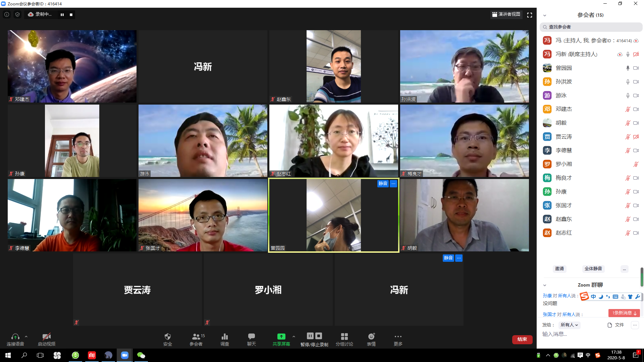Image resolution: width=644 pixels, height=362 pixels.
Task: Toggle Start Video (启动视频) camera
Action: pyautogui.click(x=46, y=337)
